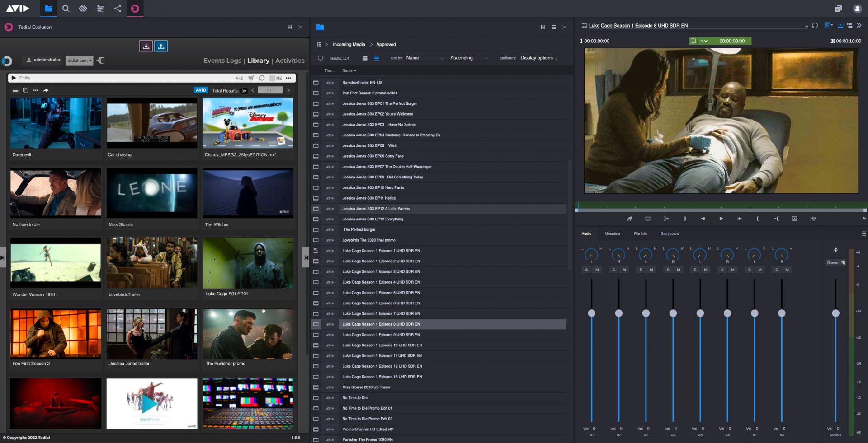The height and width of the screenshot is (443, 868).
Task: Click the search icon in the top bar
Action: click(66, 9)
